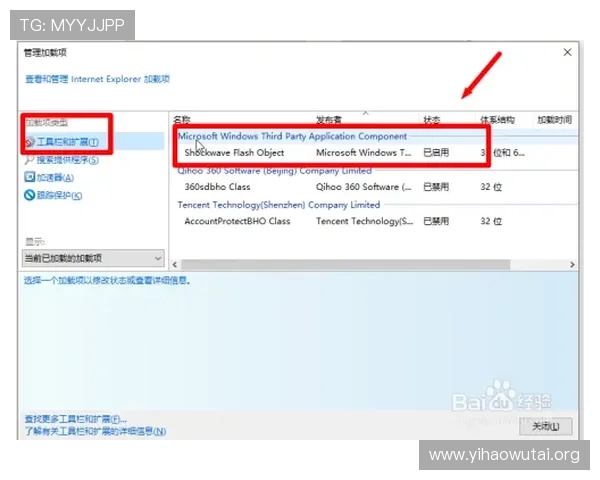Viewport: 600px width, 480px height.
Task: Close the 管理加载项 dialog with X
Action: (x=567, y=52)
